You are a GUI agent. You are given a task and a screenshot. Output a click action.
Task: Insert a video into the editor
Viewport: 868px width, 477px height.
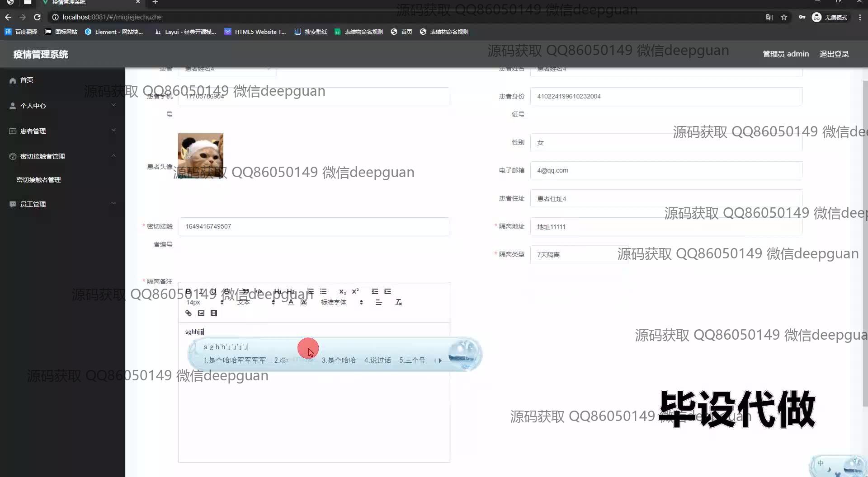(x=214, y=313)
